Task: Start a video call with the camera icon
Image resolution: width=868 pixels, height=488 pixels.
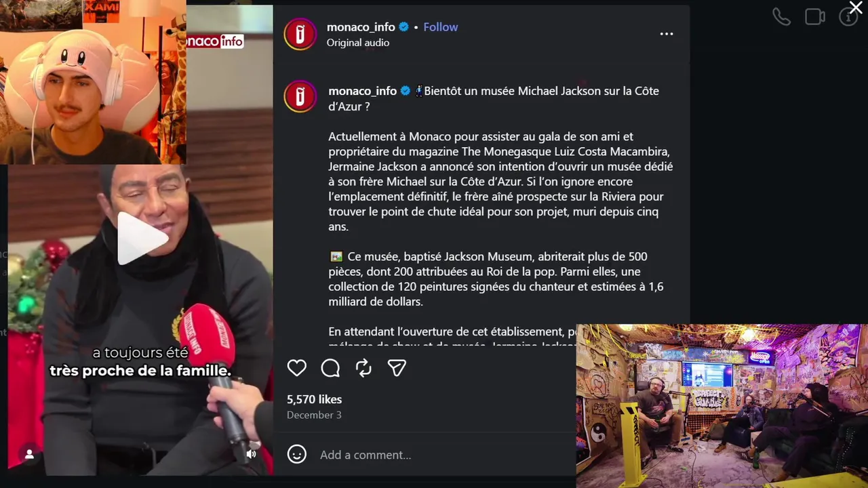Action: coord(814,17)
